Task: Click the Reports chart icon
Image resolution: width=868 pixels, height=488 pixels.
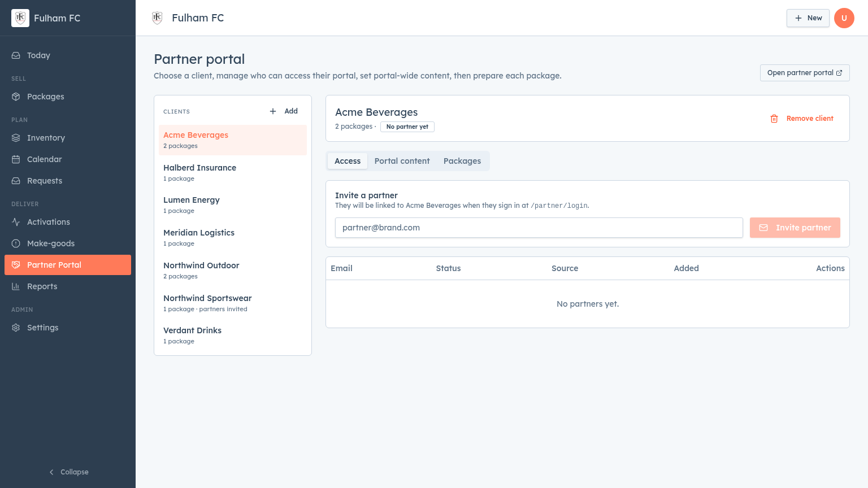Action: tap(16, 286)
